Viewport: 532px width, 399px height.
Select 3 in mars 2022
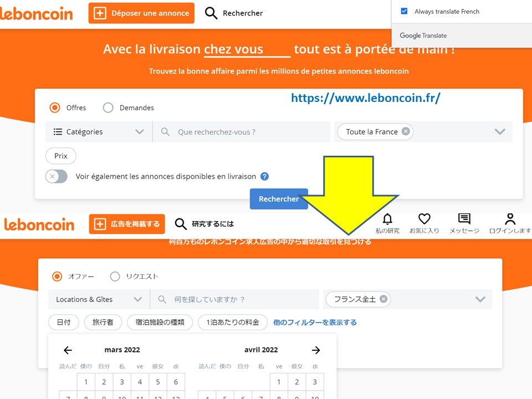[122, 382]
